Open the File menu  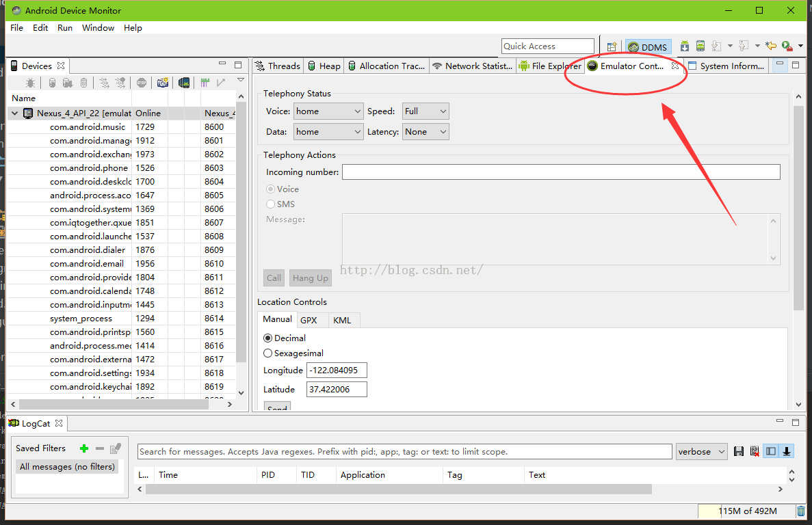(x=16, y=28)
